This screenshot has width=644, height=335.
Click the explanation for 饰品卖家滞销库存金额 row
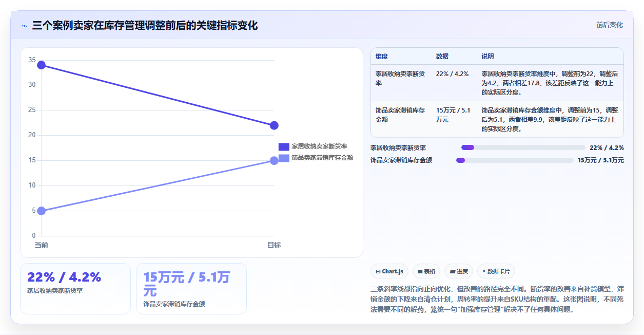coord(550,119)
